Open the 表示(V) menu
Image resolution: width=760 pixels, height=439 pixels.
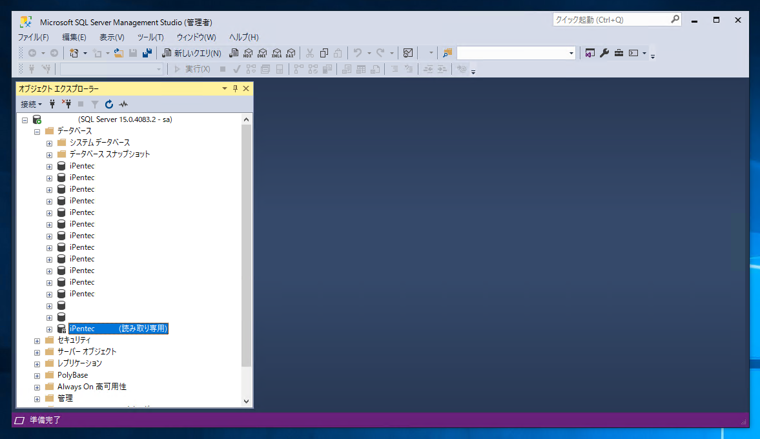point(112,37)
